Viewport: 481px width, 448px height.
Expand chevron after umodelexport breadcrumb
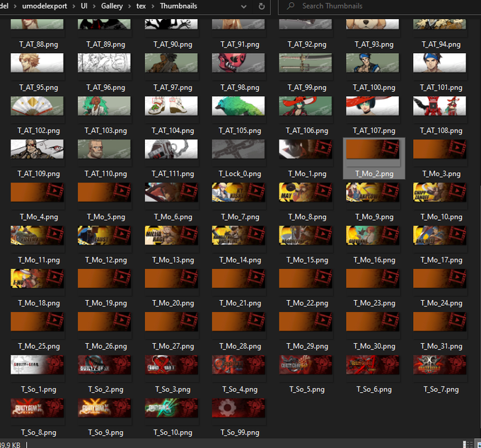click(74, 6)
